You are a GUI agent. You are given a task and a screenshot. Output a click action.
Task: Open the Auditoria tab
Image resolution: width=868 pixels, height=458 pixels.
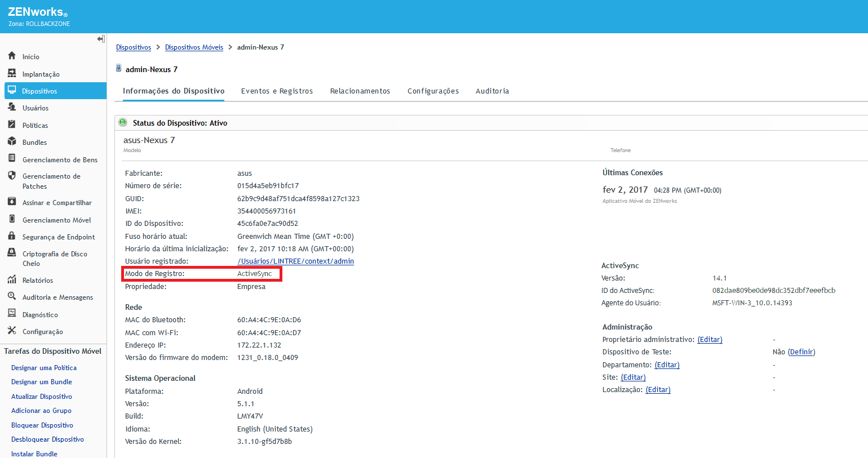coord(492,91)
